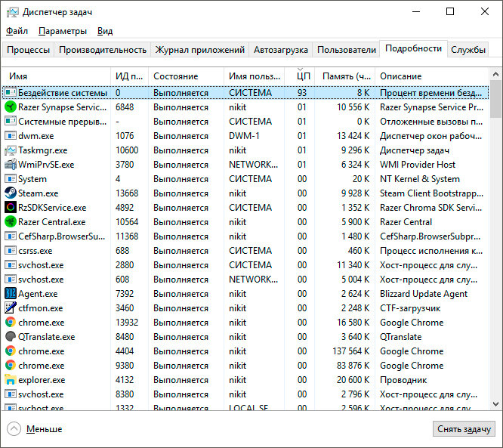Click the ctfmon.exe pen icon
503x448 pixels.
pos(11,307)
